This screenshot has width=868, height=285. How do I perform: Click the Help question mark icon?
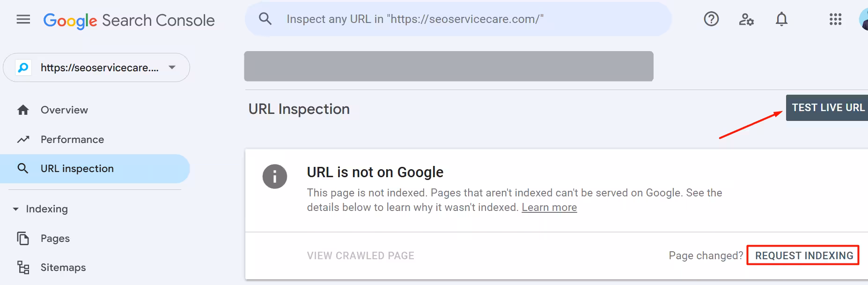711,19
